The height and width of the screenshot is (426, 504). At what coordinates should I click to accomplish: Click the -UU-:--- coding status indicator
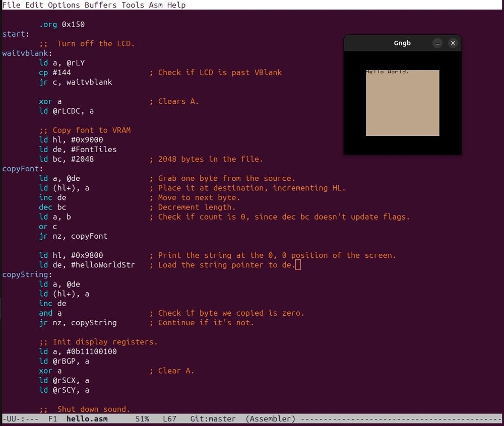[x=20, y=418]
